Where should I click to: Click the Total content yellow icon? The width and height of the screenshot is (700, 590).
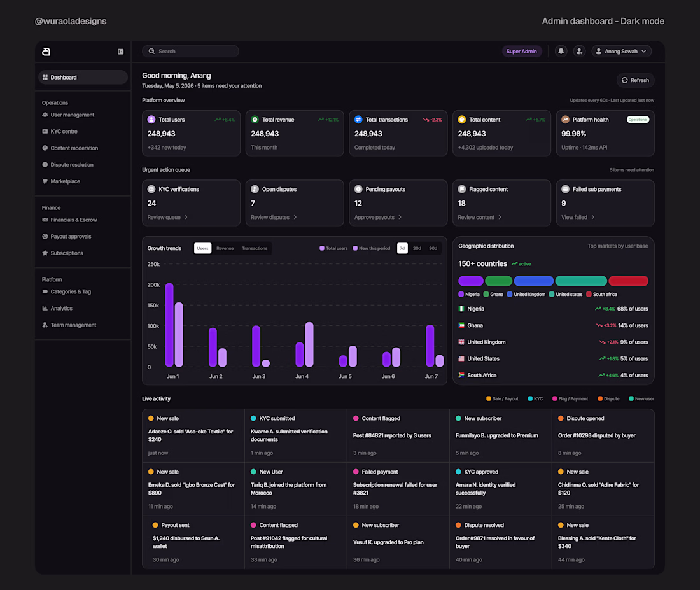pos(462,120)
